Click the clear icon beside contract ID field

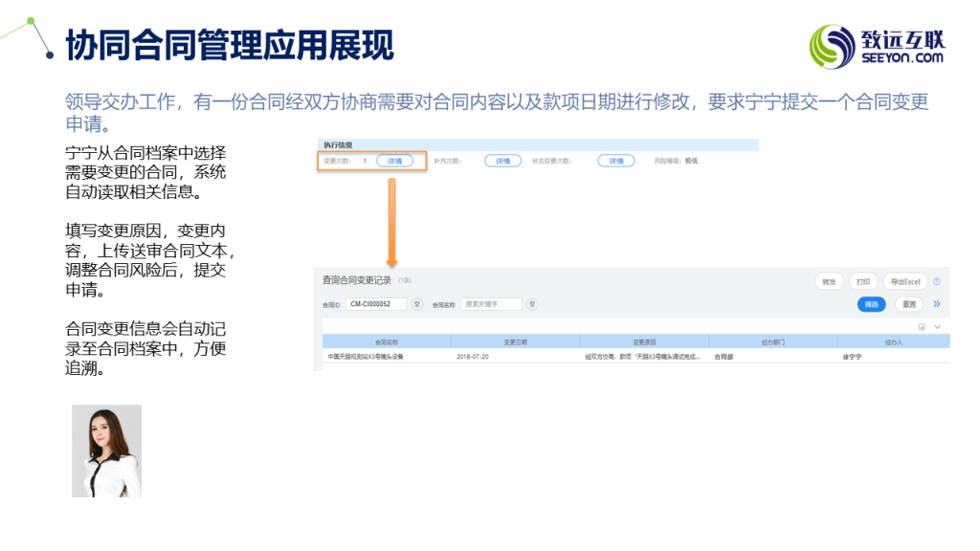click(417, 304)
